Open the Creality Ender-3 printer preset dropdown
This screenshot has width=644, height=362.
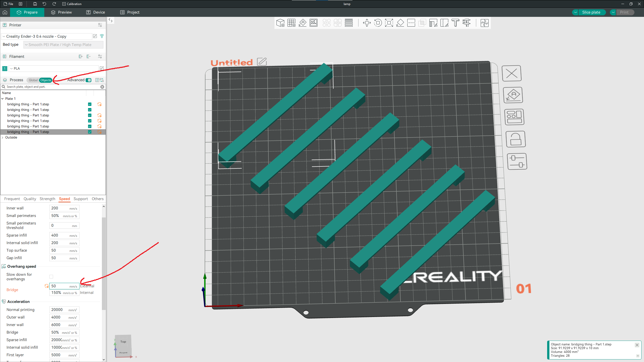click(x=47, y=36)
